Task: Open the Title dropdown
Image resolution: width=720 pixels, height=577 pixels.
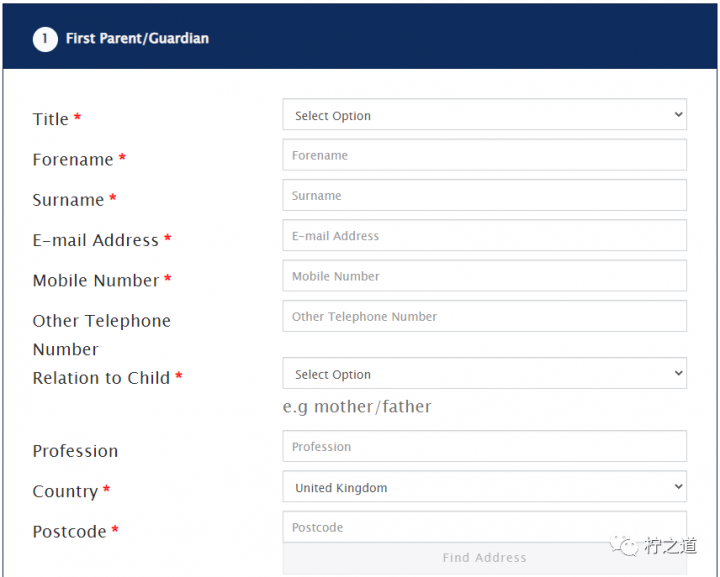Action: point(484,115)
